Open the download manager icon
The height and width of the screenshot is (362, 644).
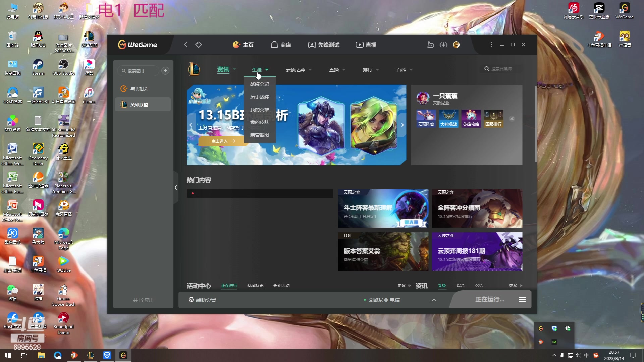coord(443,45)
